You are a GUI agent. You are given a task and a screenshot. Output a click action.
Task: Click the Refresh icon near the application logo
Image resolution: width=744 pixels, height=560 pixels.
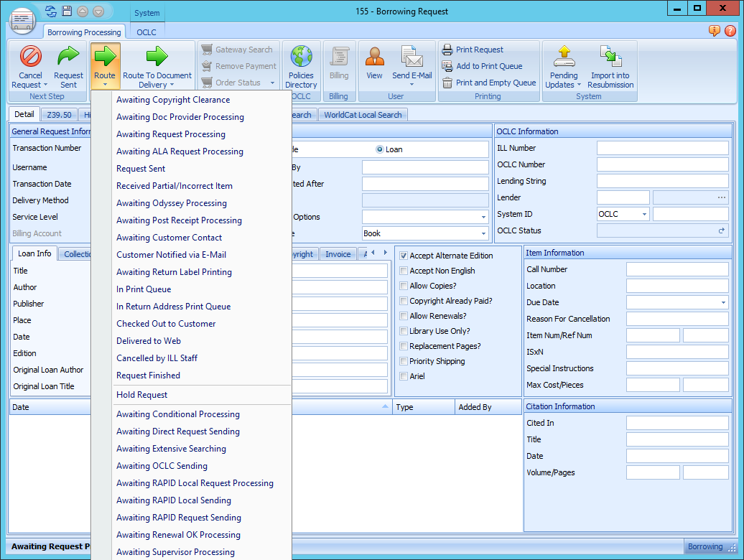(49, 11)
